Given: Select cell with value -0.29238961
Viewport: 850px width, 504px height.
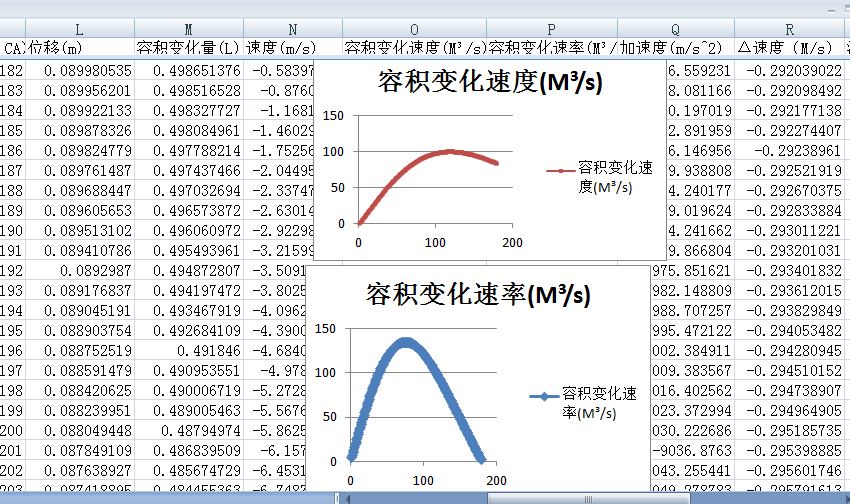Looking at the screenshot, I should point(789,151).
